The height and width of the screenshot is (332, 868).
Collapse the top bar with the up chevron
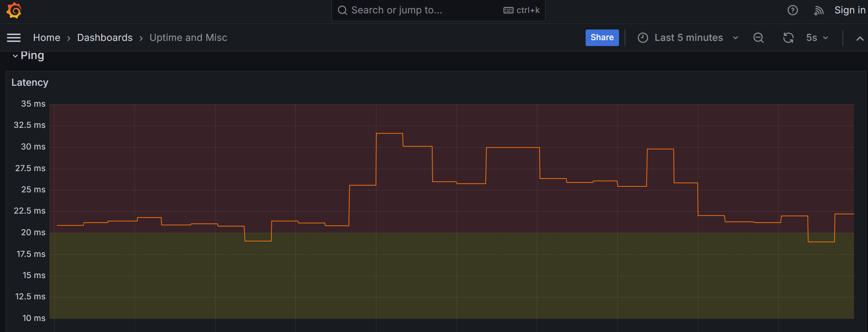click(x=860, y=38)
